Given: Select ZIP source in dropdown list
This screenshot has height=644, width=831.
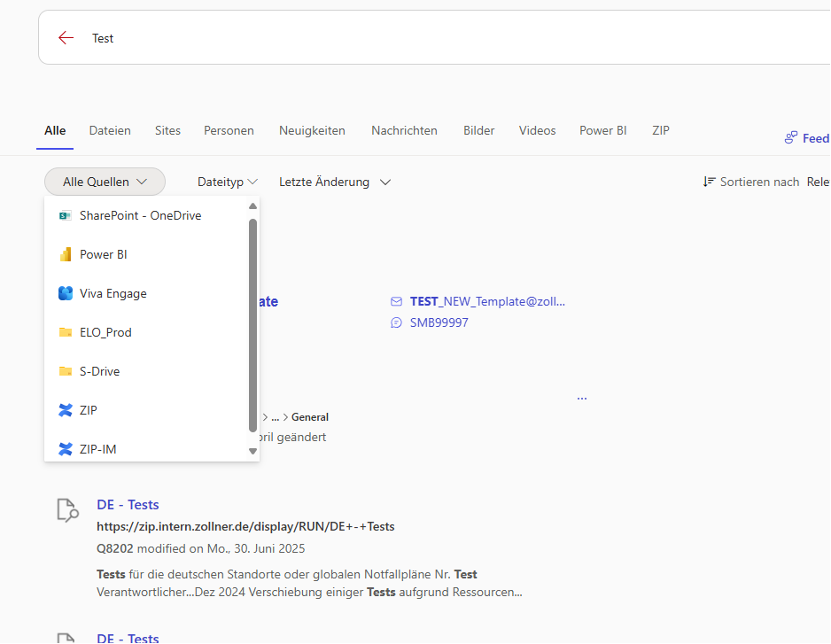Looking at the screenshot, I should (x=147, y=410).
